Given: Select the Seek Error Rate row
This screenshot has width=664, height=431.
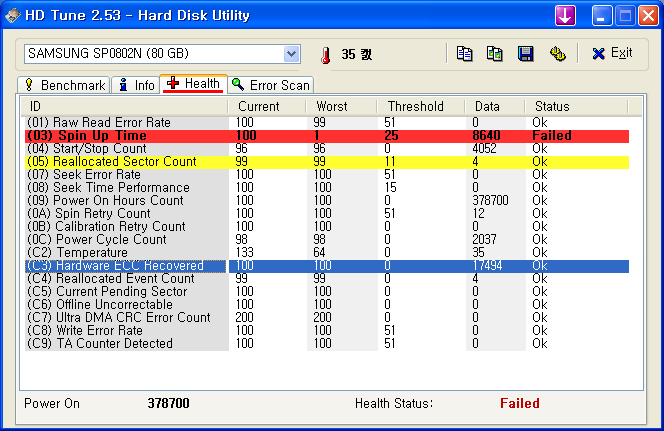Looking at the screenshot, I should point(327,174).
